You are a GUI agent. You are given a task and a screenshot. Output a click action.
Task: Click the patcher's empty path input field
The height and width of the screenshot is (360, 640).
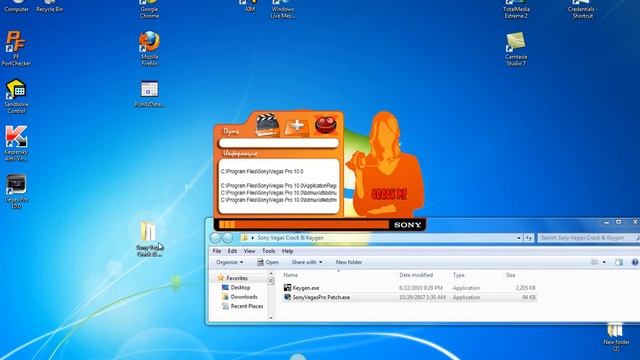tap(279, 143)
